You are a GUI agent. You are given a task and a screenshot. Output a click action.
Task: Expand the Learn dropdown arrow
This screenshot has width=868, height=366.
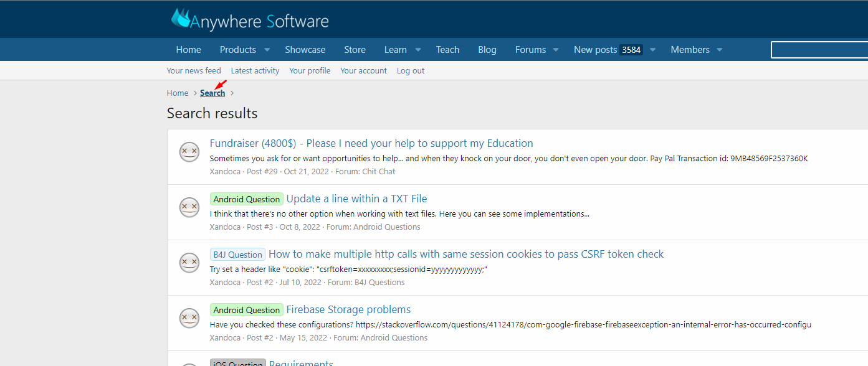(x=418, y=50)
